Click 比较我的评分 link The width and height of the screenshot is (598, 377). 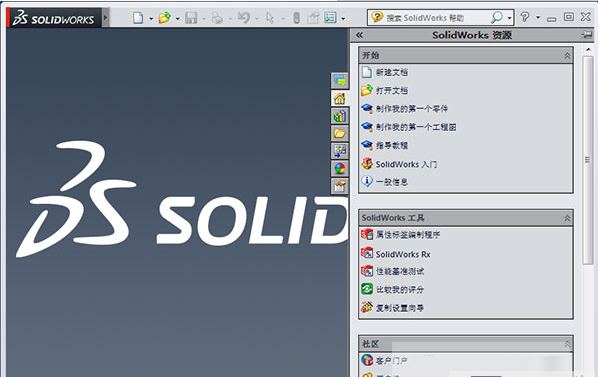coord(400,290)
